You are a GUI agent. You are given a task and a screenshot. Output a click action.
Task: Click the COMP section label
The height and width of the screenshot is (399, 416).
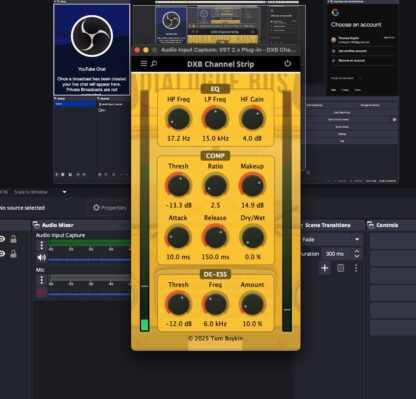215,156
